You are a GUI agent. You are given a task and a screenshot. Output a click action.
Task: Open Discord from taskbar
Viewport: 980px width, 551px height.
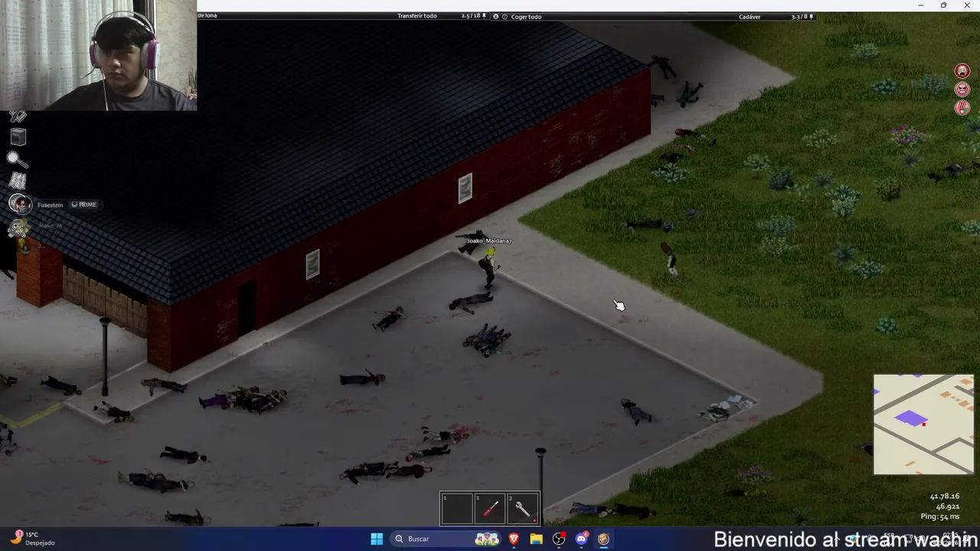point(581,539)
